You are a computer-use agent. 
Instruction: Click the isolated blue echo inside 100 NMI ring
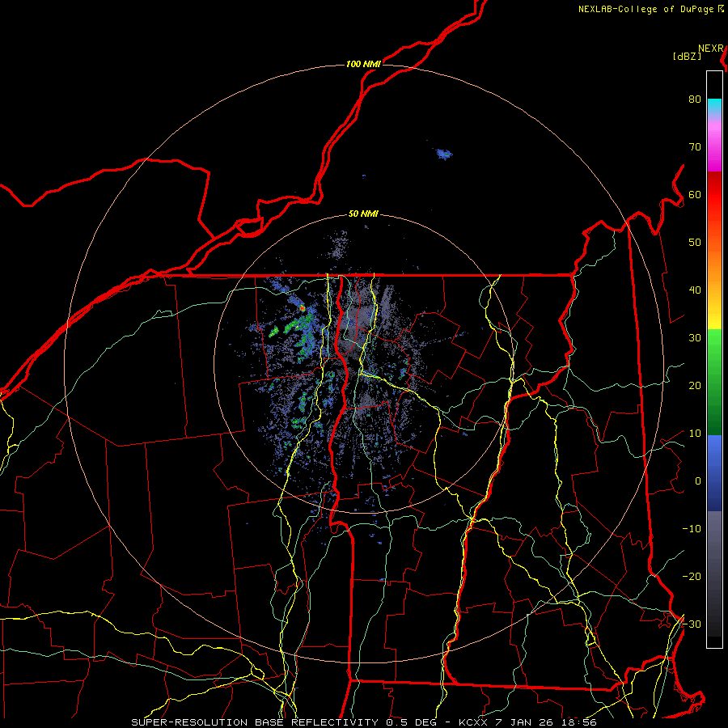pos(443,154)
